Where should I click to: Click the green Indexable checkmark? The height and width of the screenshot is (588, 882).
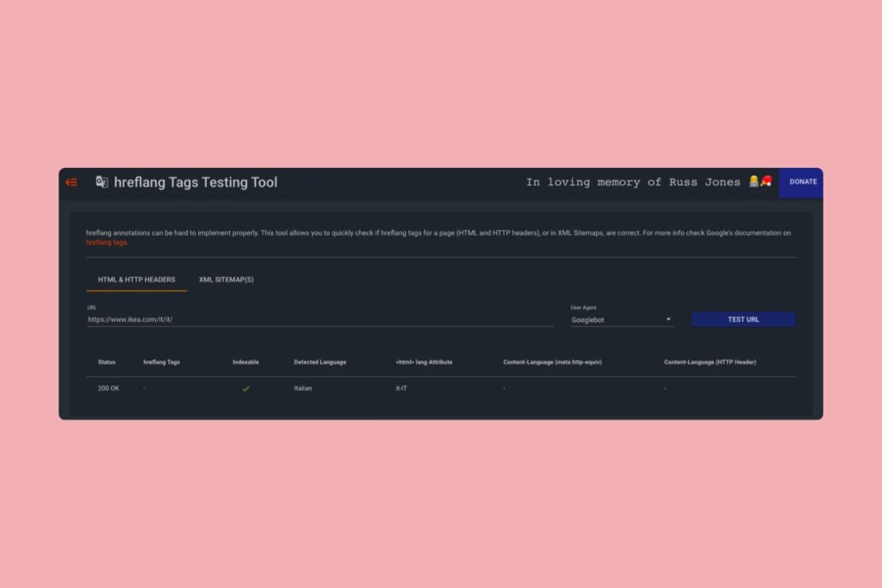(245, 388)
